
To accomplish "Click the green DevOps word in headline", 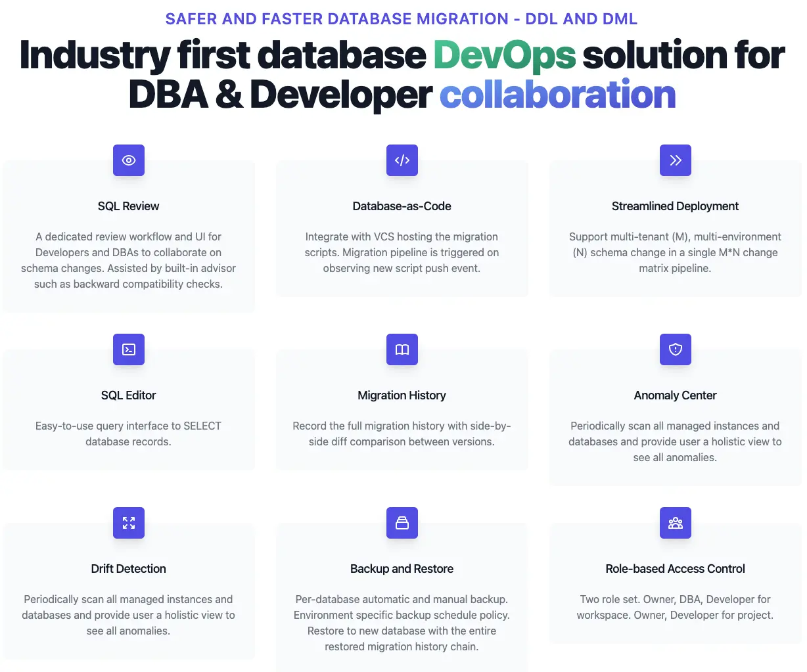I will point(504,55).
